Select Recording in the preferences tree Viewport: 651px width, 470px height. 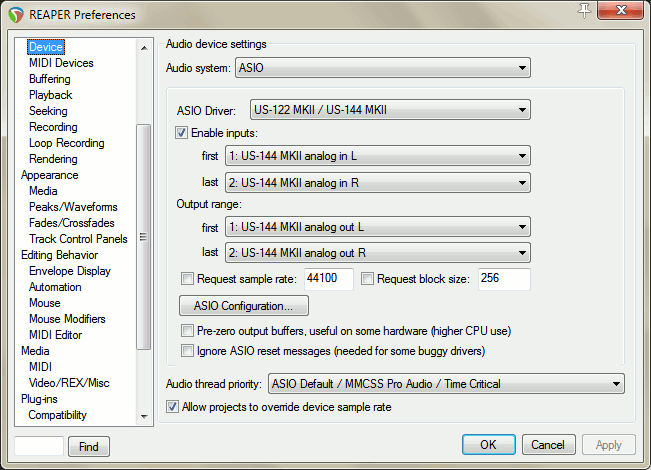click(x=53, y=127)
